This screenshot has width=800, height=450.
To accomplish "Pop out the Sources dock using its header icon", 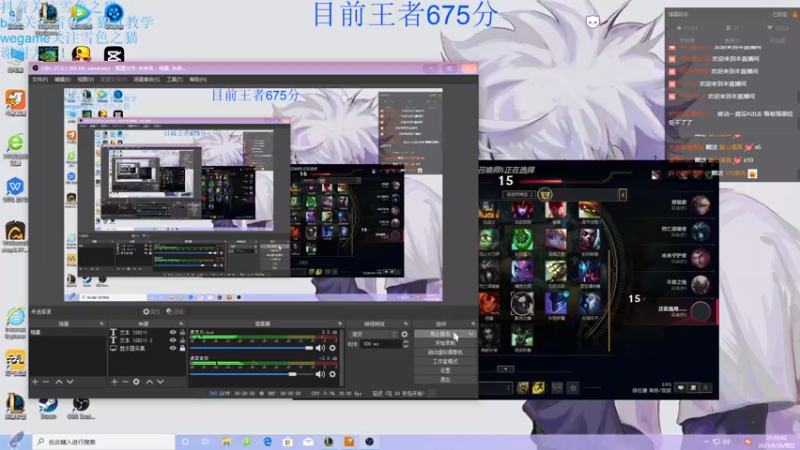I will (181, 323).
